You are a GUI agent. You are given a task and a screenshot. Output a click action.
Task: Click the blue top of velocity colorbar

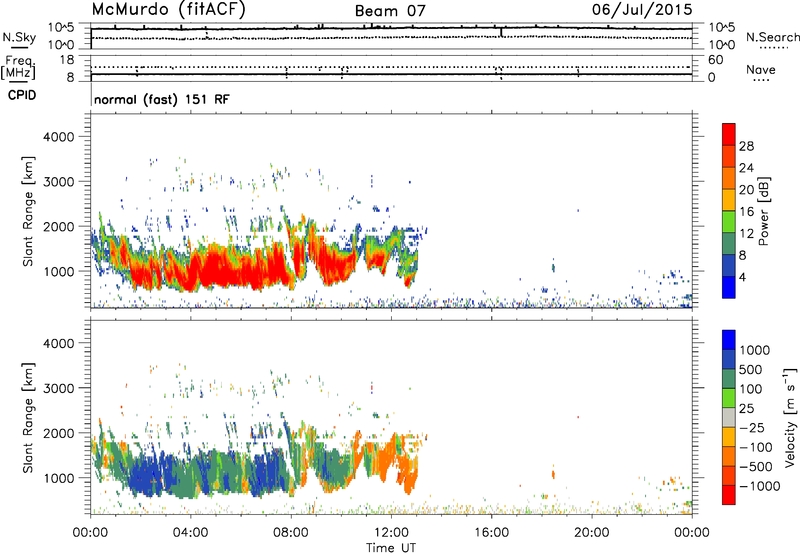pos(729,340)
